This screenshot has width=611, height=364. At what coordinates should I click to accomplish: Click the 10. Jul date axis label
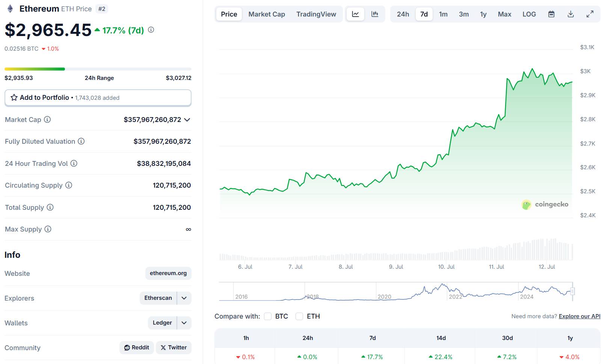pos(446,267)
